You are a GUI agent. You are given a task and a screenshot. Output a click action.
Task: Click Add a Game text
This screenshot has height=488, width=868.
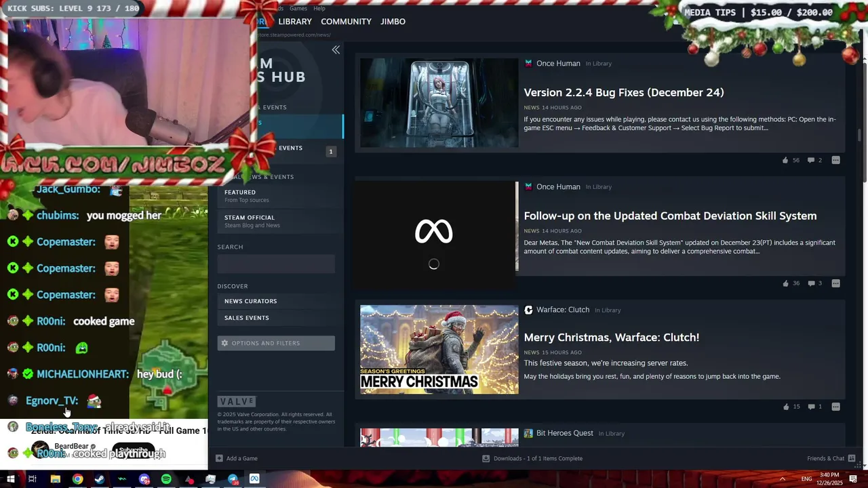pyautogui.click(x=242, y=459)
